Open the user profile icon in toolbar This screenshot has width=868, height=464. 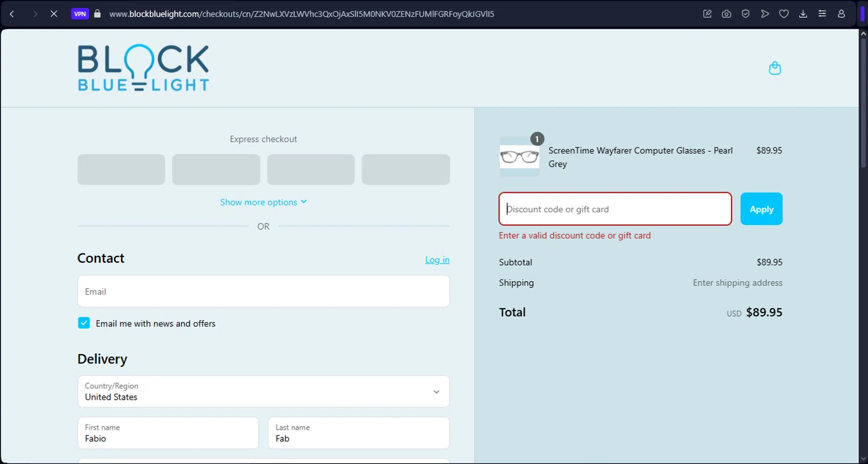[841, 14]
